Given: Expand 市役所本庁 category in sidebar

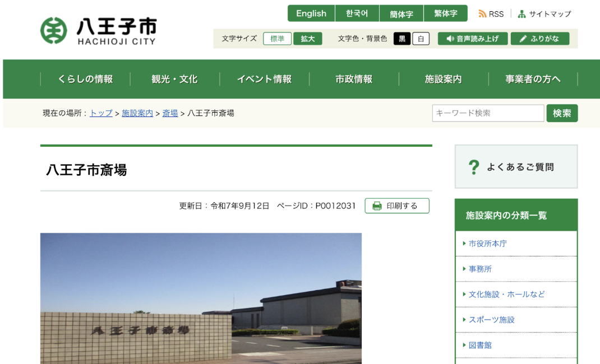Looking at the screenshot, I should [x=487, y=244].
